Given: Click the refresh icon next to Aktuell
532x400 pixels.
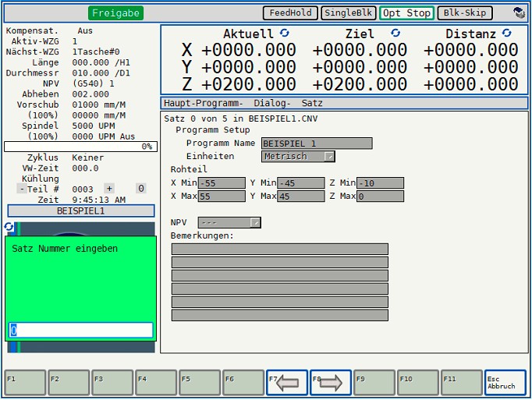Looking at the screenshot, I should pos(284,33).
